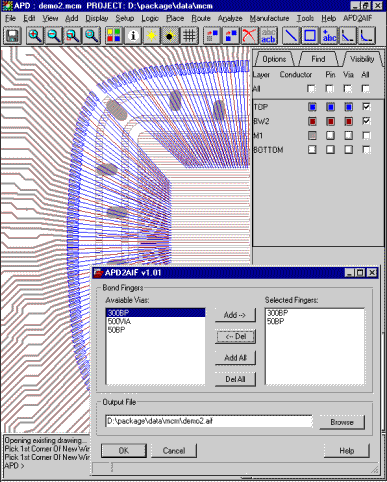Screen dimensions: 387x482
Task: Open the Route menu
Action: point(201,18)
